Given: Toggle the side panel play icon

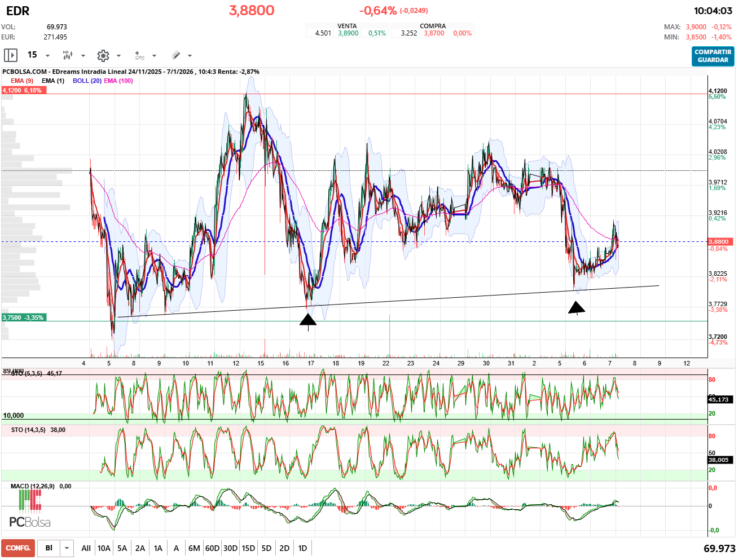Looking at the screenshot, I should point(11,55).
